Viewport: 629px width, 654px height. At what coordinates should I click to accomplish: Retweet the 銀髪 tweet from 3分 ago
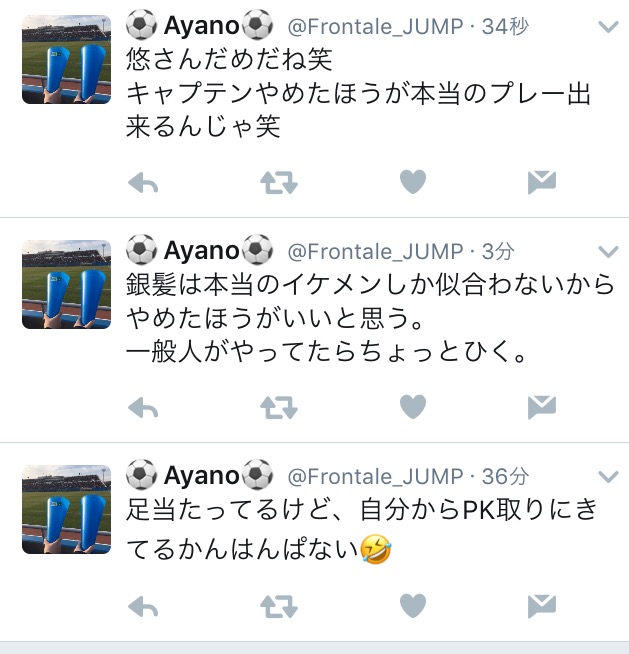click(279, 407)
